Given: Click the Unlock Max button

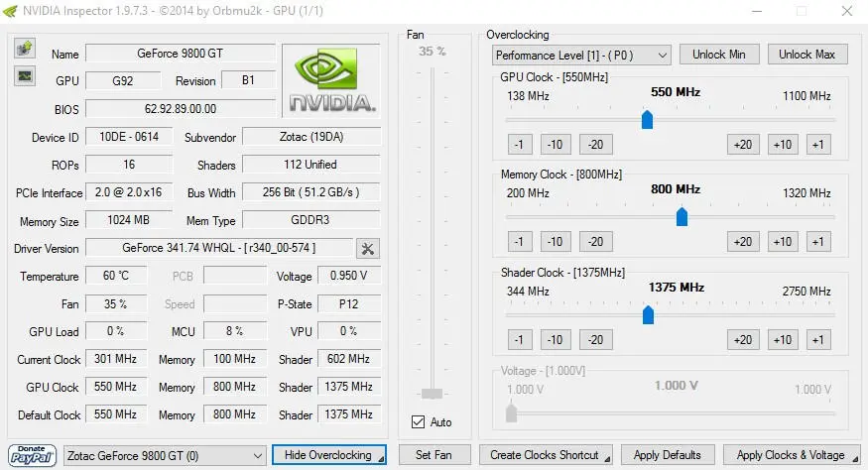Looking at the screenshot, I should [x=807, y=55].
